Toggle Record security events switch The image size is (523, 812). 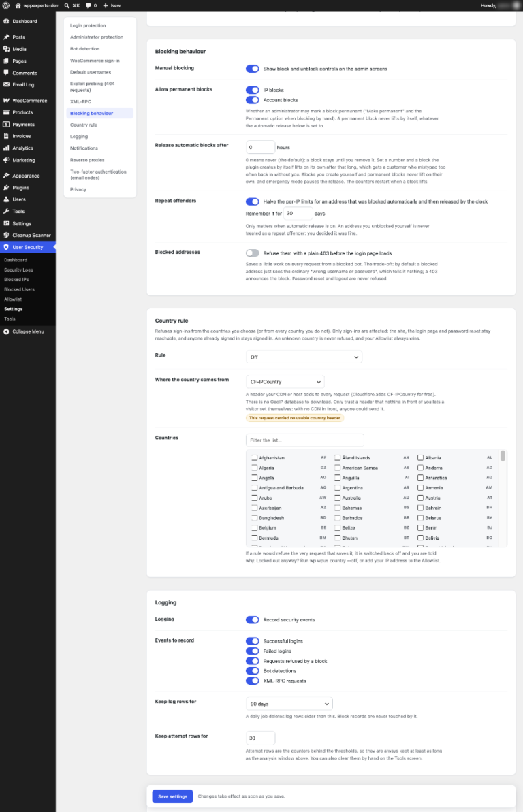point(253,620)
